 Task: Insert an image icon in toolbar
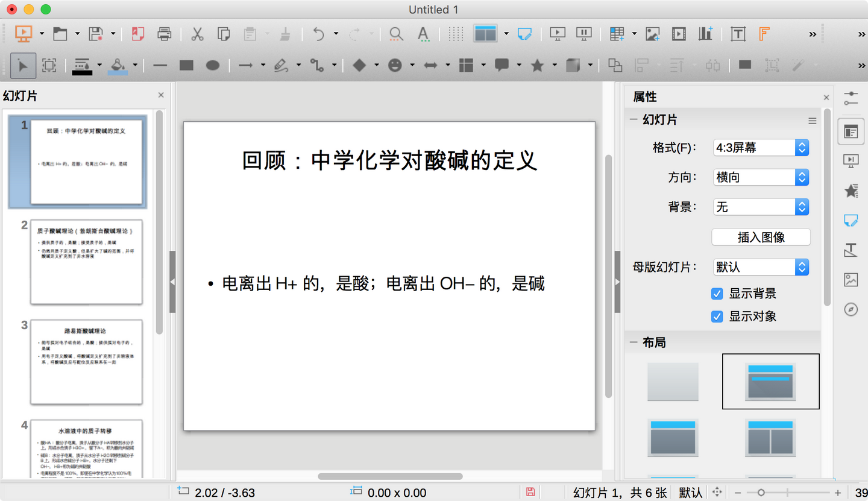pyautogui.click(x=652, y=34)
